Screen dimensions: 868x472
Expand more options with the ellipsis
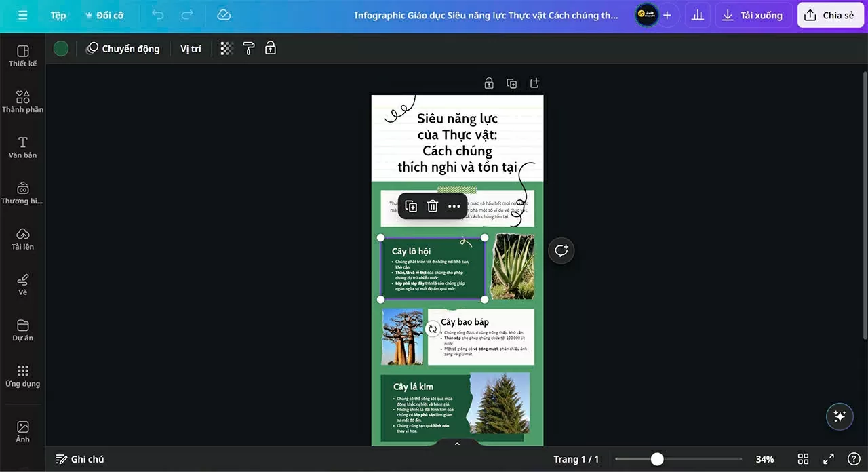point(454,206)
